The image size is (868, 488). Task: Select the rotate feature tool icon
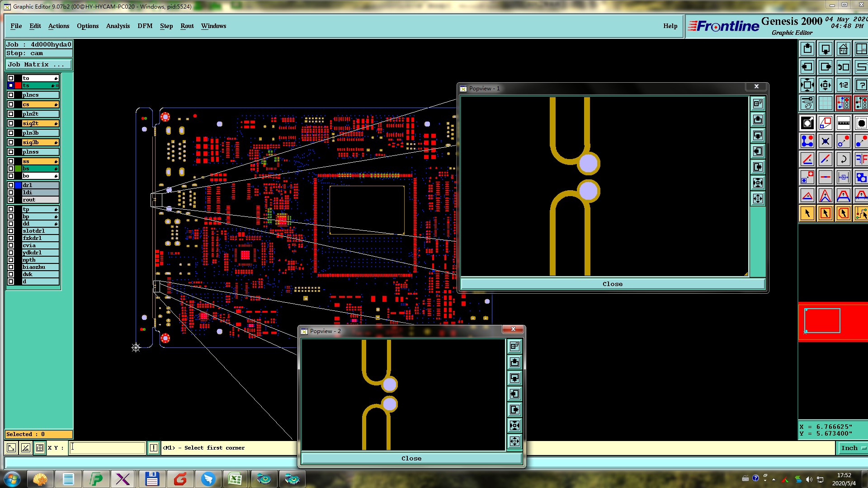(x=843, y=159)
